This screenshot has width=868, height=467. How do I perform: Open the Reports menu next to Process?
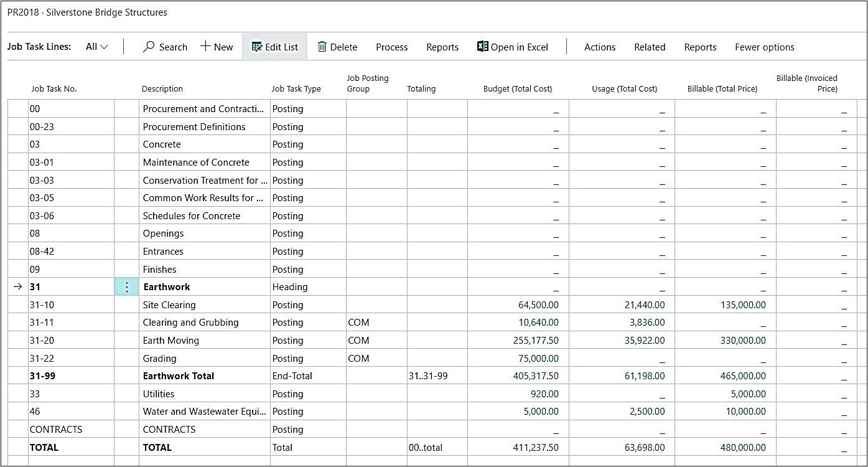[x=442, y=47]
